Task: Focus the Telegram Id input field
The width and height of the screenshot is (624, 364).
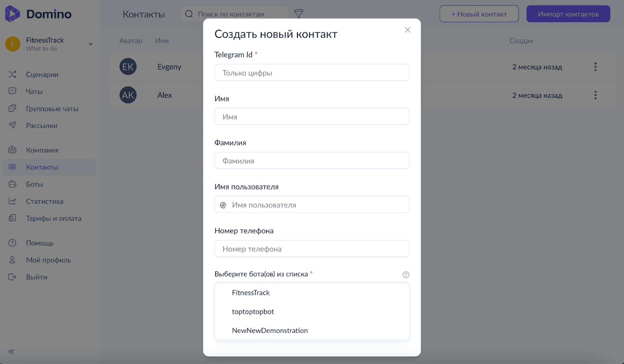Action: 312,72
